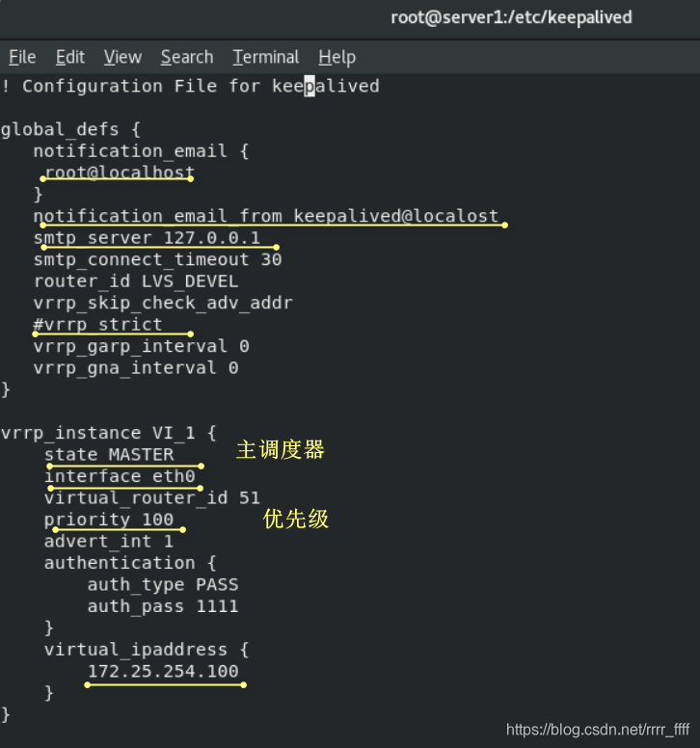Click the '#vrrp_strict' commented line
The image size is (700, 748).
(x=97, y=325)
